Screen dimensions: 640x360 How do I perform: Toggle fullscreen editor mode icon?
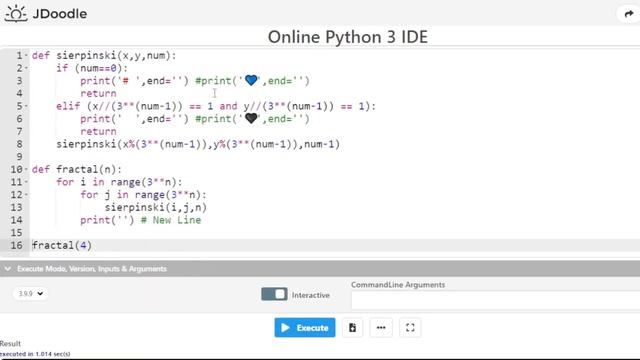coord(410,328)
